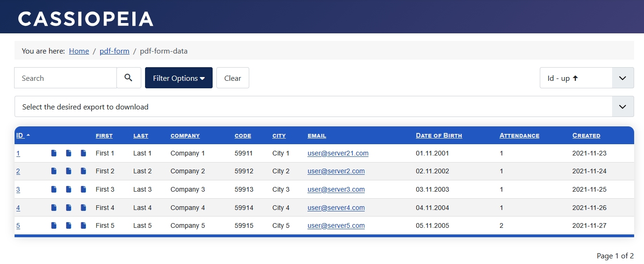Open rightmost file icon in First 2 row
Viewport: 644px width, 264px height.
coord(84,171)
